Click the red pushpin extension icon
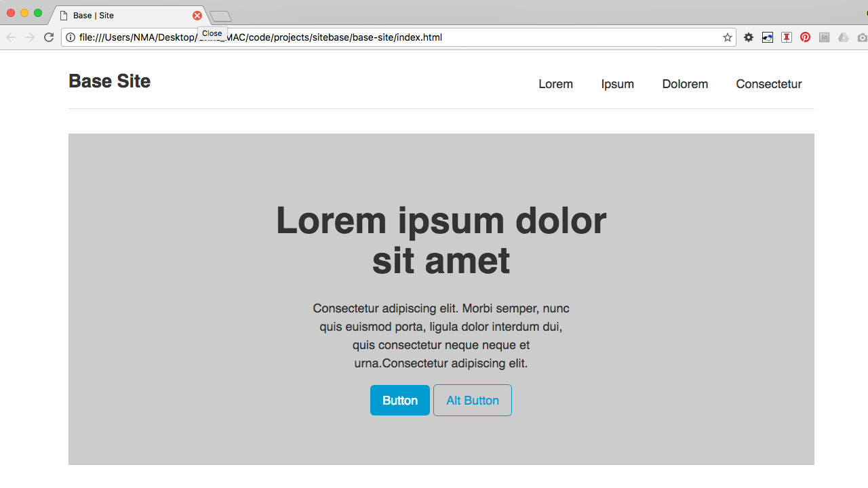The height and width of the screenshot is (488, 868). [x=787, y=37]
